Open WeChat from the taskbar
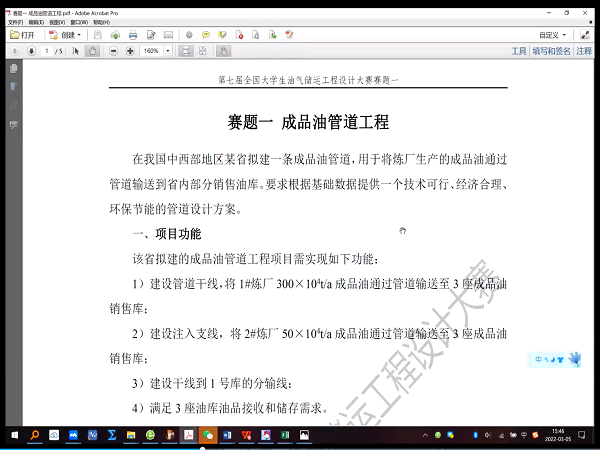This screenshot has height=450, width=600. pyautogui.click(x=208, y=435)
